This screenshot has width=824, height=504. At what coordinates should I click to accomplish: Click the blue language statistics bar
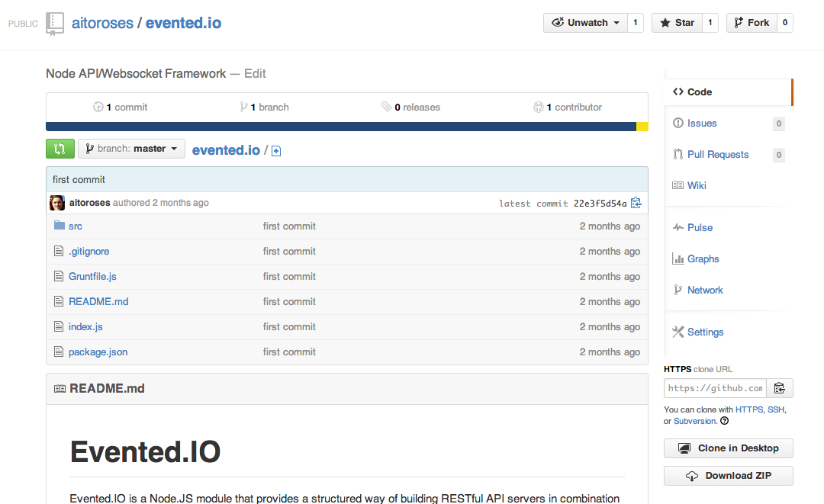pos(341,127)
